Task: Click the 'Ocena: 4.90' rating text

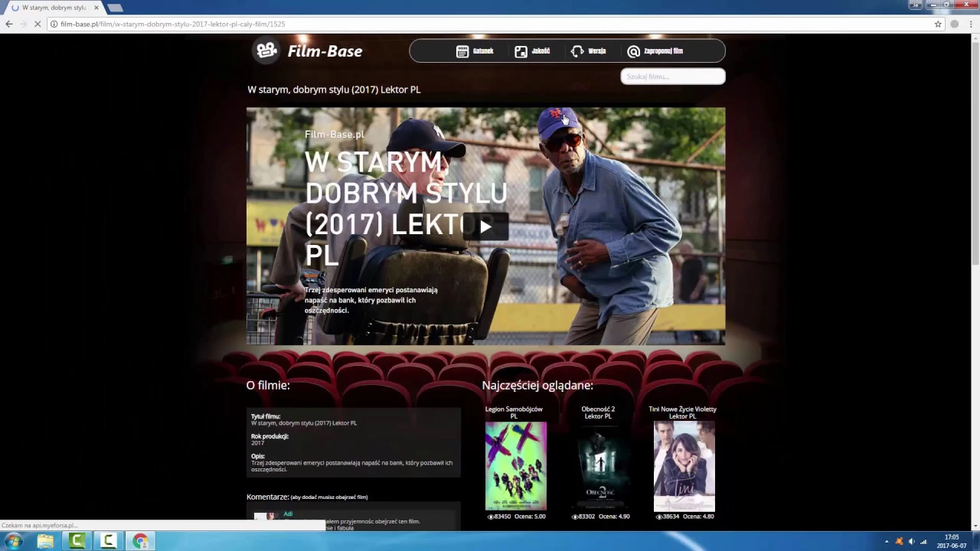Action: coord(614,517)
